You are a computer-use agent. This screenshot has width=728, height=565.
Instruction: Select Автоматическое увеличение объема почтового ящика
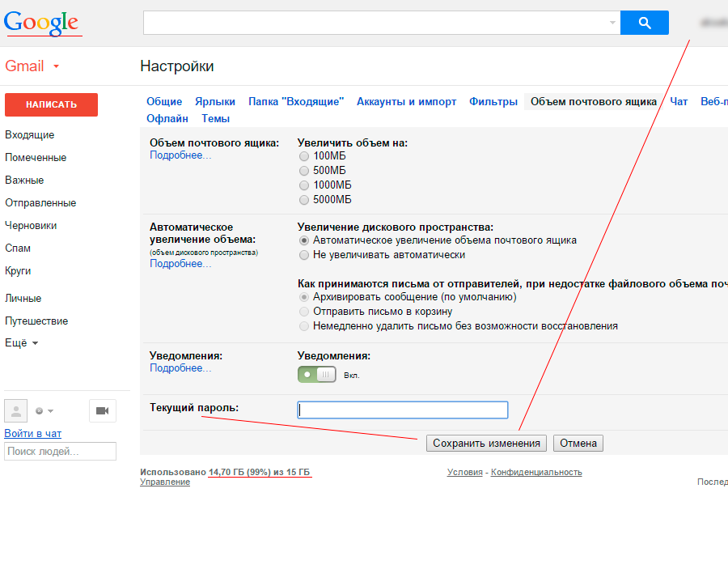click(x=304, y=240)
